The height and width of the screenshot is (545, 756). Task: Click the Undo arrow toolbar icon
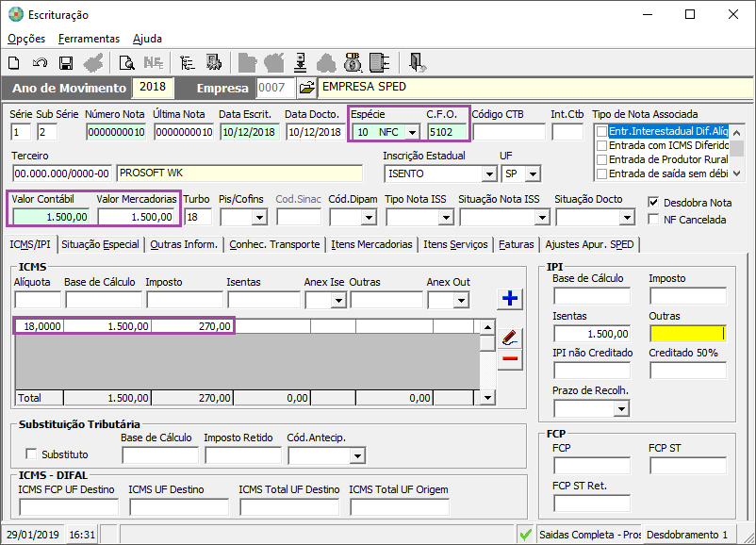pyautogui.click(x=40, y=63)
